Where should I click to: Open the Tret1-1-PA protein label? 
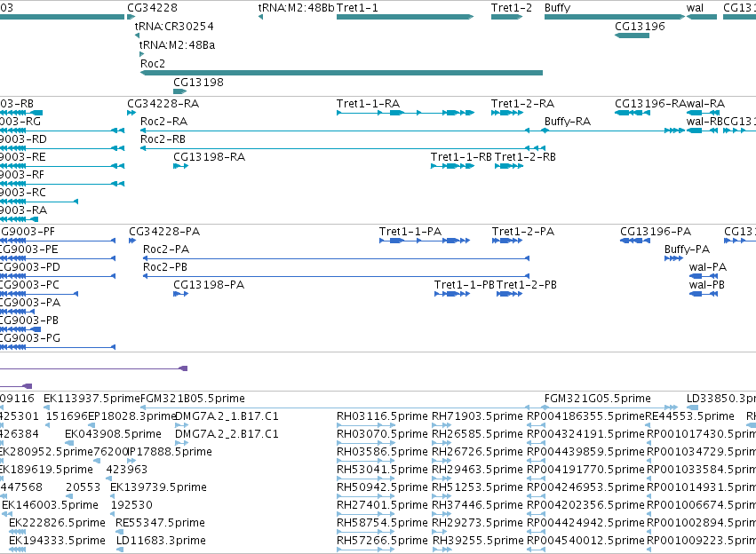click(410, 232)
